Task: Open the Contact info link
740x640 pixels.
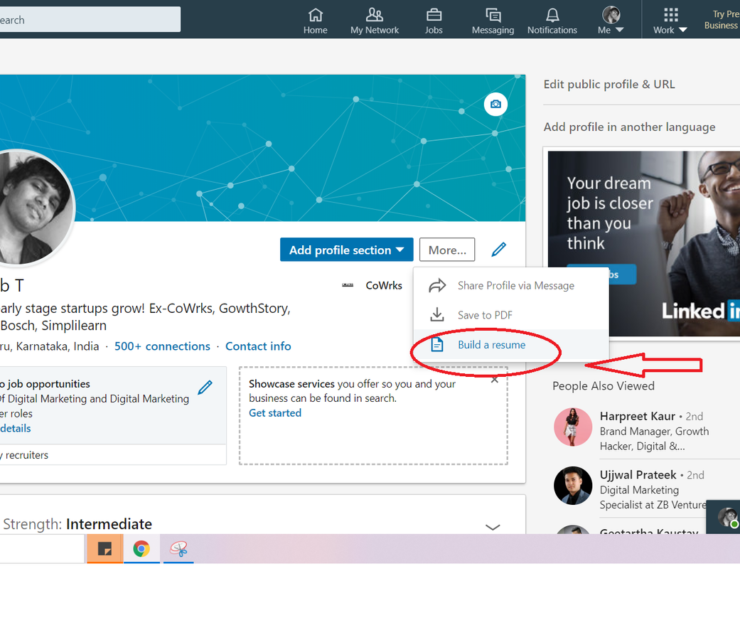Action: [x=258, y=346]
